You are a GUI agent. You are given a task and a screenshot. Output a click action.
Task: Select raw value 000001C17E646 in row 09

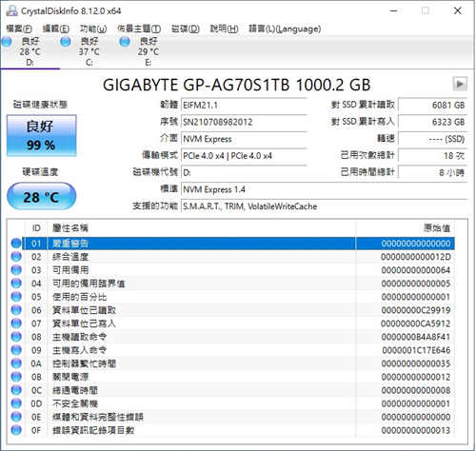pos(416,350)
